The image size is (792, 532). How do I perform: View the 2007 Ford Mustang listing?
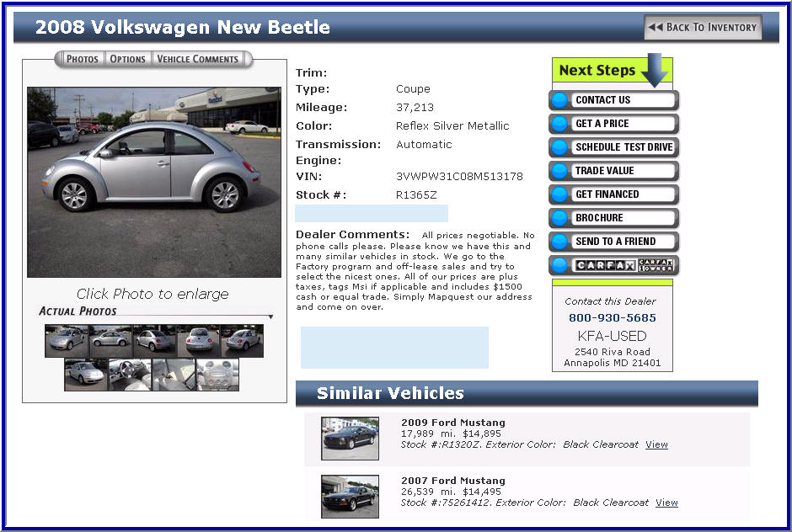(666, 503)
